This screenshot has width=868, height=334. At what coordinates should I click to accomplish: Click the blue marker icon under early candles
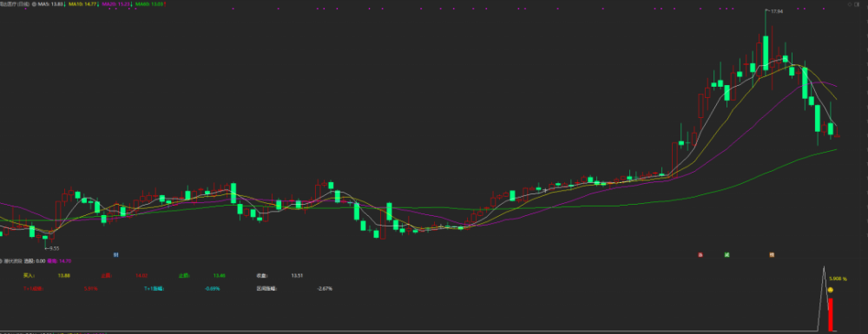click(x=115, y=255)
